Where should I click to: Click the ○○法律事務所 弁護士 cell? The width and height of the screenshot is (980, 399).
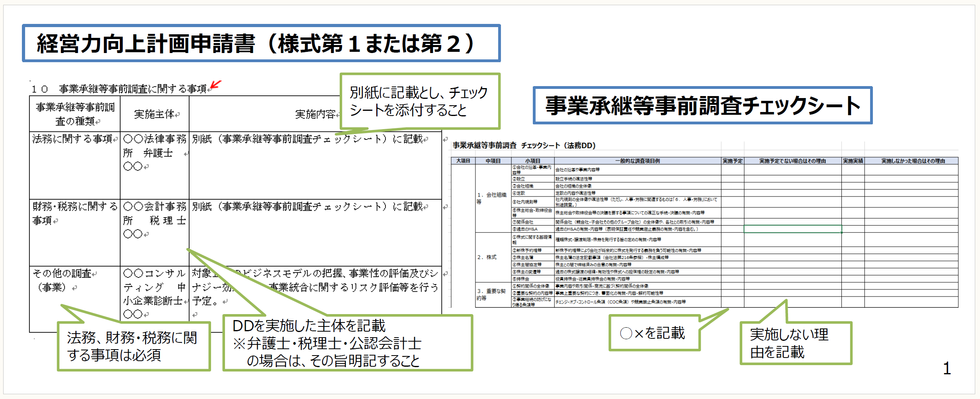tap(155, 165)
